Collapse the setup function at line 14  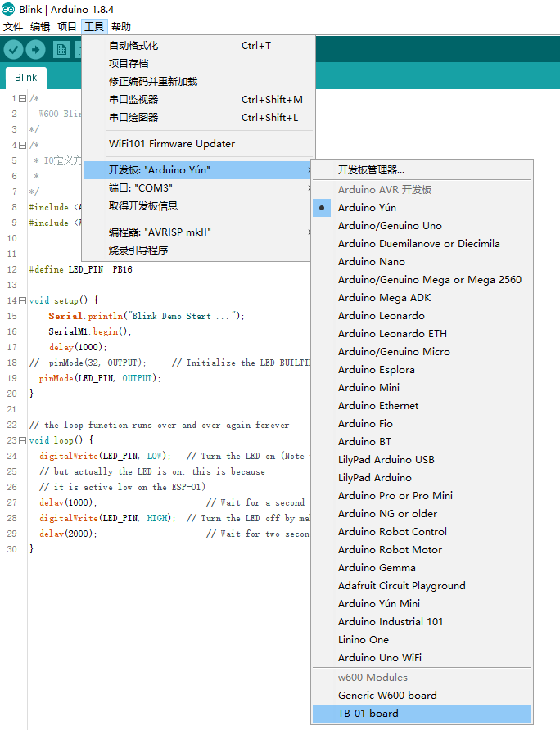pyautogui.click(x=22, y=300)
